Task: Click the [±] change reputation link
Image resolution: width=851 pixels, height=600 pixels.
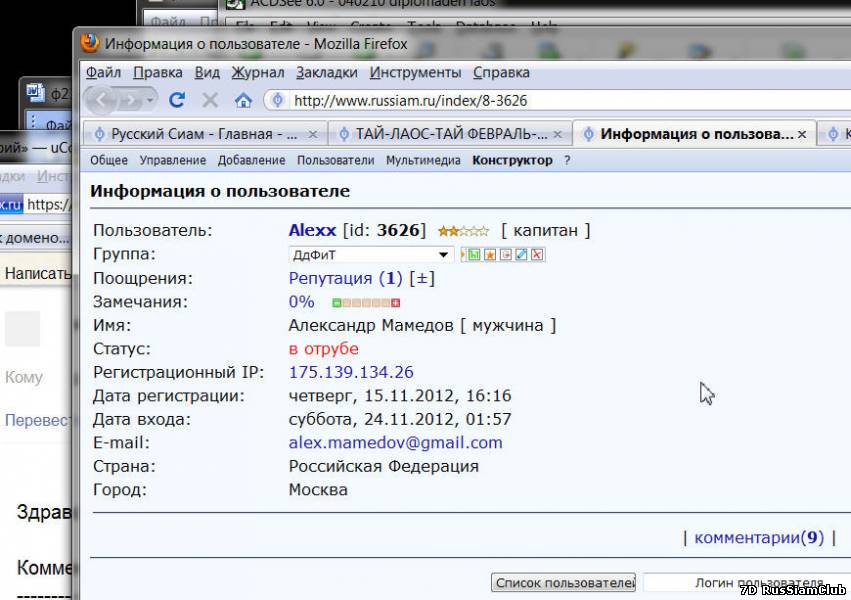Action: click(422, 278)
